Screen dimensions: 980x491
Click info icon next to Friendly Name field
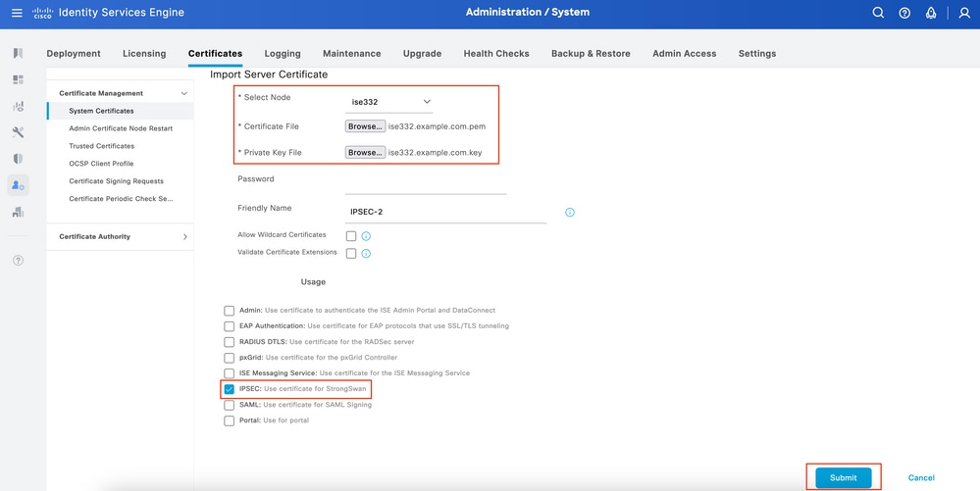(570, 213)
